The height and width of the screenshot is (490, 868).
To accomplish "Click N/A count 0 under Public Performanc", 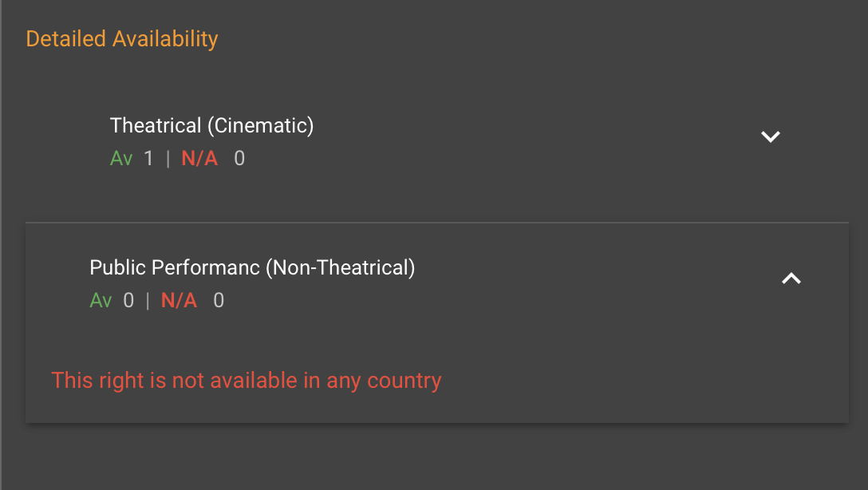I will click(219, 301).
